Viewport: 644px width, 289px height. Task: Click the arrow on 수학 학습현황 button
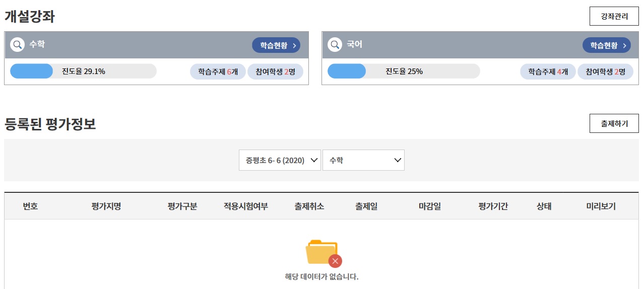(x=294, y=45)
